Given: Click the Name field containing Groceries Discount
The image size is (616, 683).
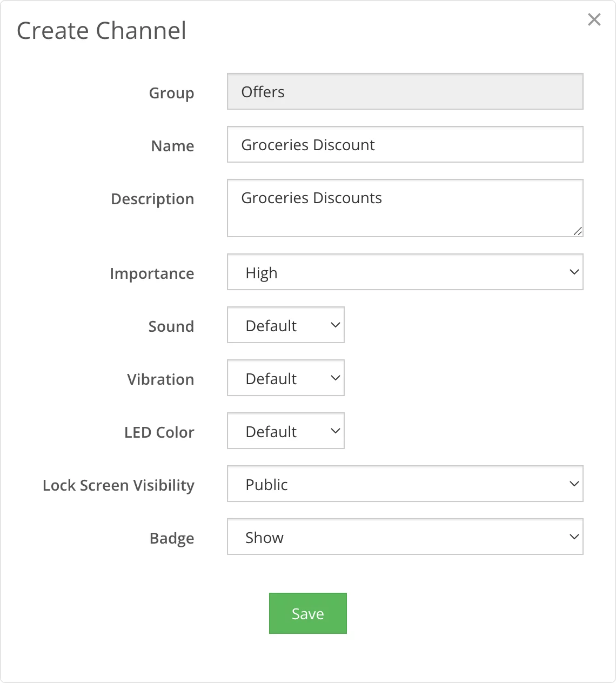Looking at the screenshot, I should pyautogui.click(x=405, y=144).
